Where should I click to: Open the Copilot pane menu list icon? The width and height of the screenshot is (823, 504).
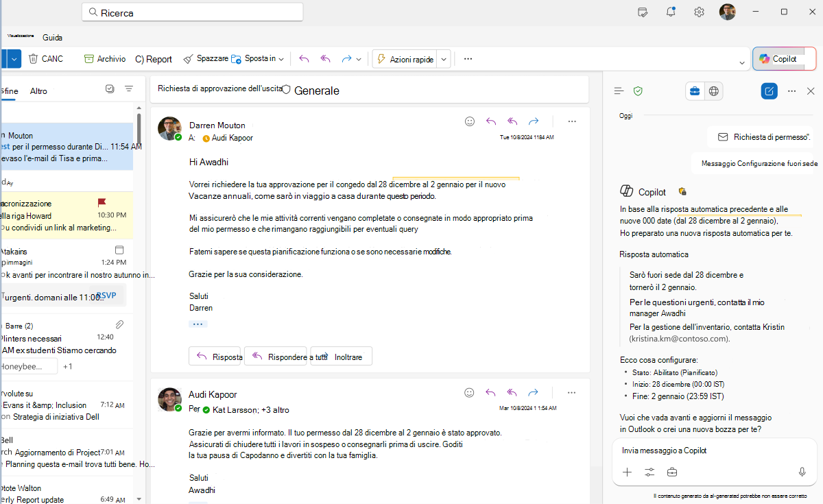tap(619, 91)
